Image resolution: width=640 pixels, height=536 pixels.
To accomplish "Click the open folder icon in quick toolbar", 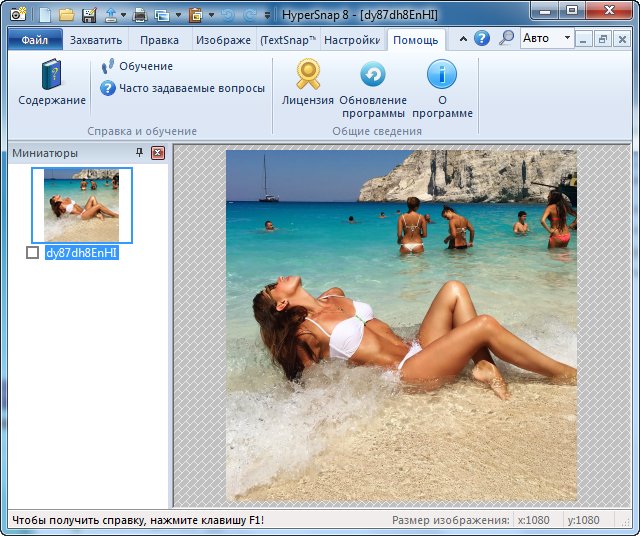I will [67, 15].
